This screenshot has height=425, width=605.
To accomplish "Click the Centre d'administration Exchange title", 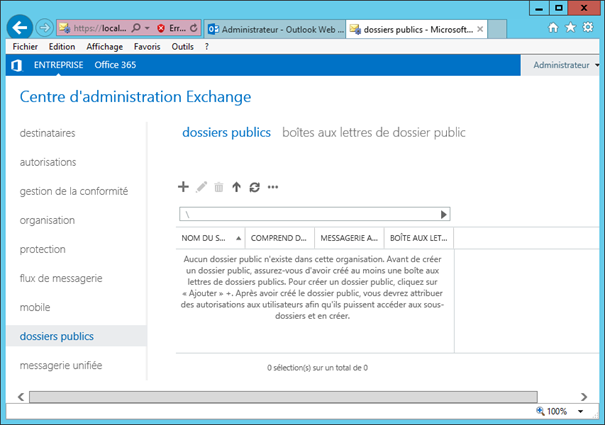I will (135, 97).
